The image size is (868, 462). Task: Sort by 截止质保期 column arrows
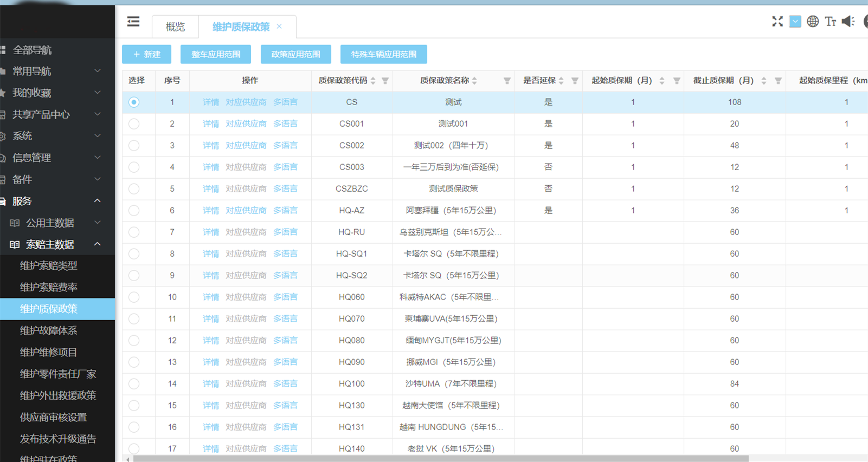(764, 81)
